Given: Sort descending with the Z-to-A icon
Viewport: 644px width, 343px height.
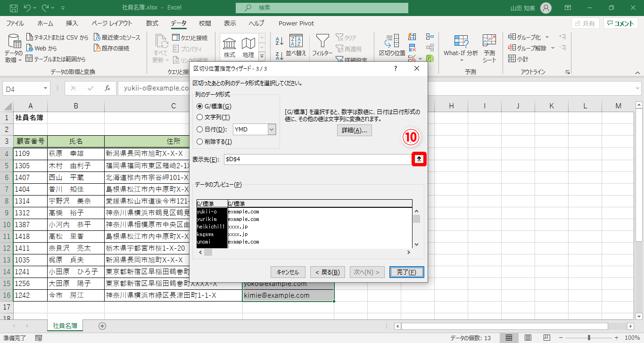Looking at the screenshot, I should (279, 56).
